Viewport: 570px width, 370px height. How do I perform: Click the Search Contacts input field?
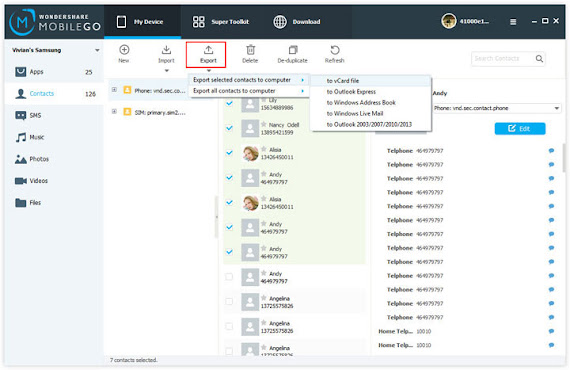pos(502,59)
